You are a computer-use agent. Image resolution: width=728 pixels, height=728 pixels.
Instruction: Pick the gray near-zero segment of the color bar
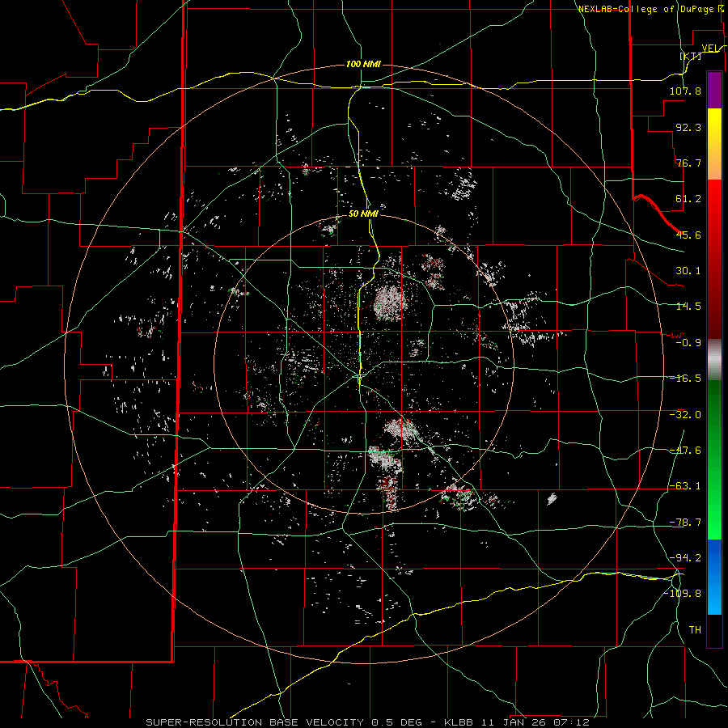pyautogui.click(x=714, y=360)
